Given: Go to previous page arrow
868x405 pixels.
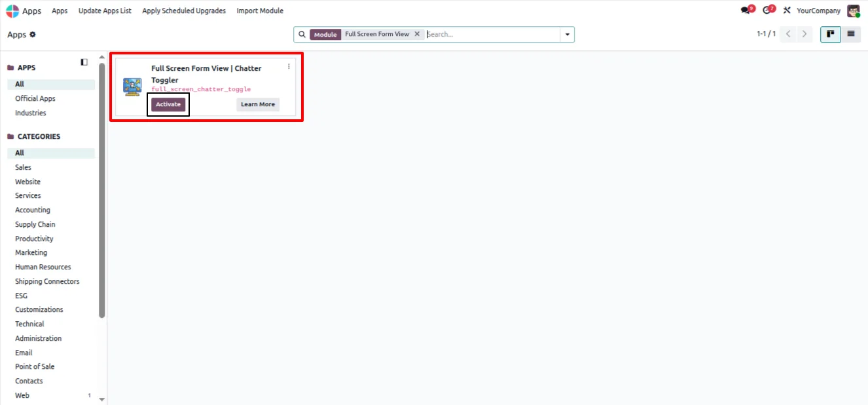Looking at the screenshot, I should click(789, 34).
